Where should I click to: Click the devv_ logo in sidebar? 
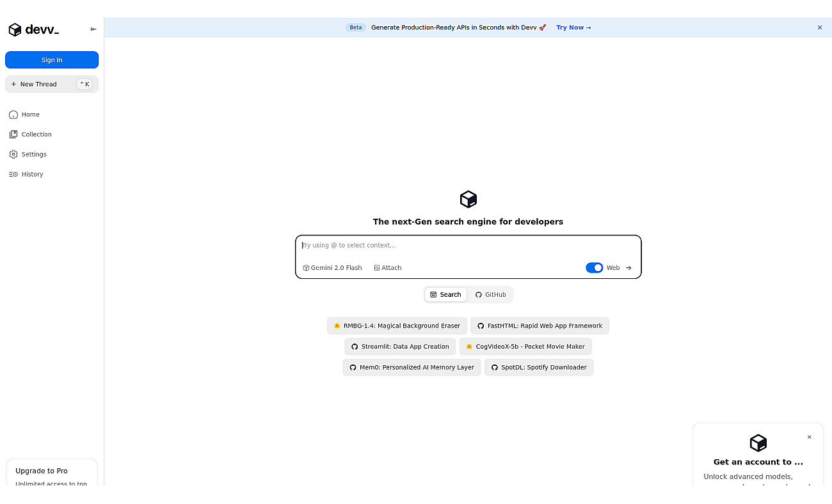33,29
